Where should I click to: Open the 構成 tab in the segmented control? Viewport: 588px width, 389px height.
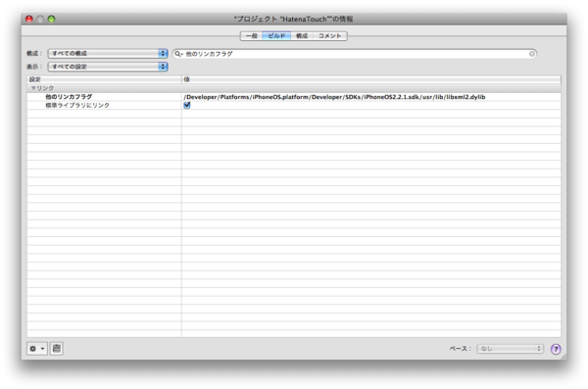[x=302, y=36]
